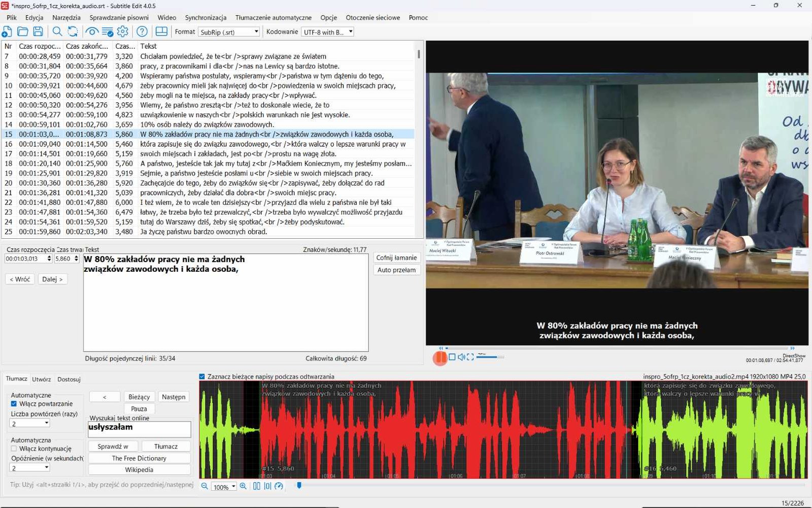This screenshot has width=812, height=508.
Task: Disable 'Włącz powtarzanie' checkbox
Action: 14,404
